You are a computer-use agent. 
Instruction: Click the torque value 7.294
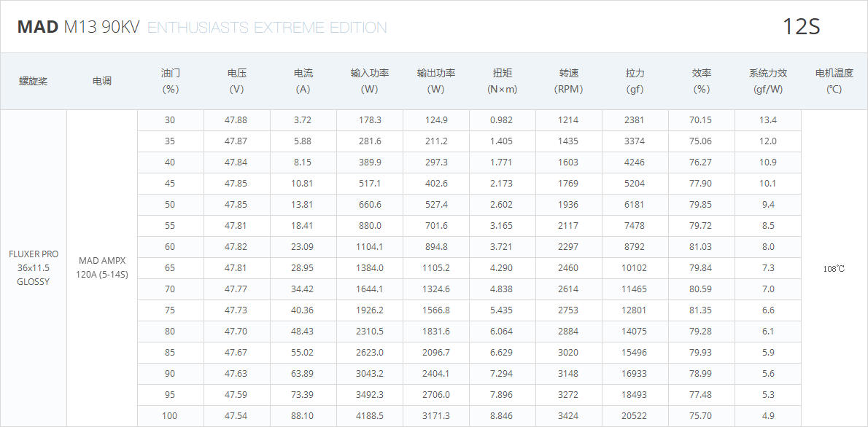coord(502,373)
